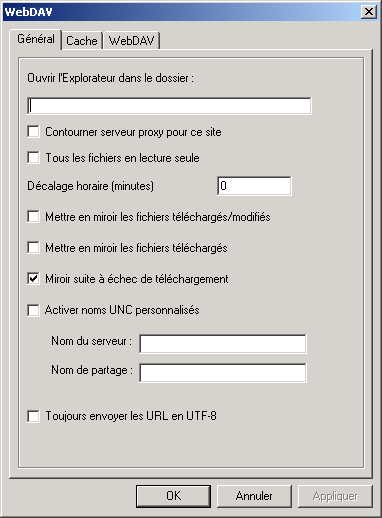The width and height of the screenshot is (382, 518).
Task: Click the Ouvrir l'Explorateur dans le dossier label
Action: [x=110, y=78]
